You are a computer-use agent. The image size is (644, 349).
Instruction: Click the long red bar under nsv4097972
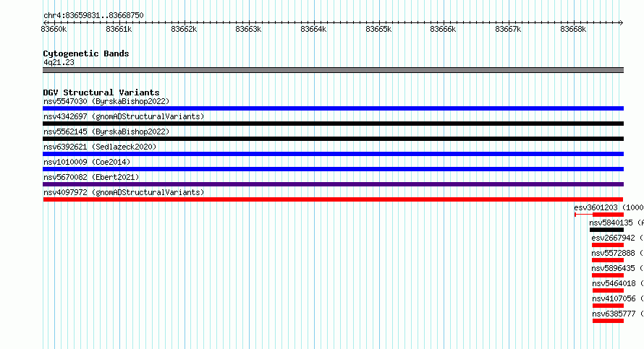tap(333, 199)
